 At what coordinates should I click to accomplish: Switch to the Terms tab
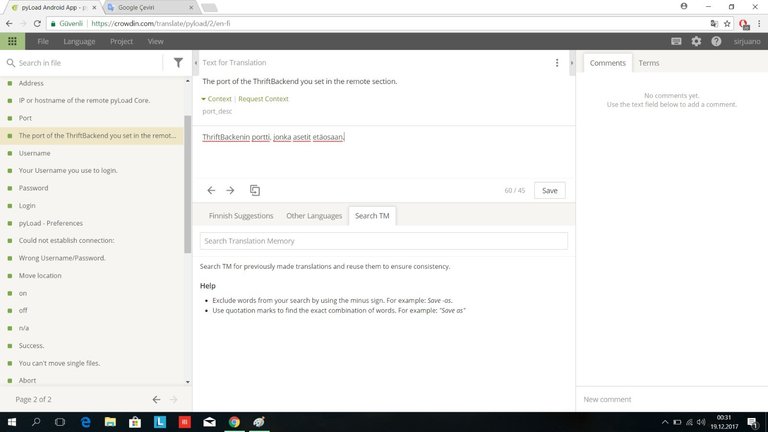(x=648, y=63)
